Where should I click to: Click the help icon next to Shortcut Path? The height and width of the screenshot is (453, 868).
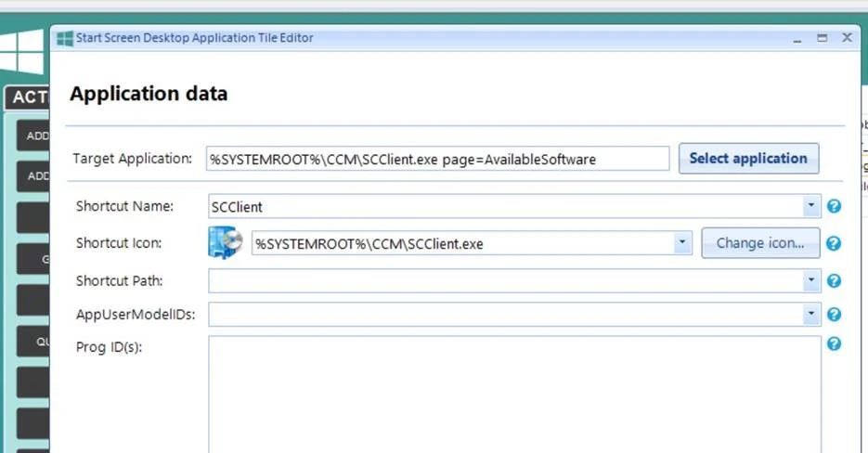834,280
